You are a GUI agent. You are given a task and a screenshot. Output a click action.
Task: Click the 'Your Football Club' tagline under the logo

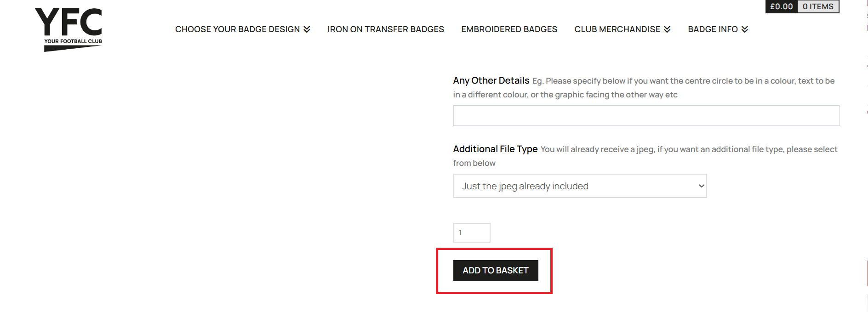[x=73, y=41]
